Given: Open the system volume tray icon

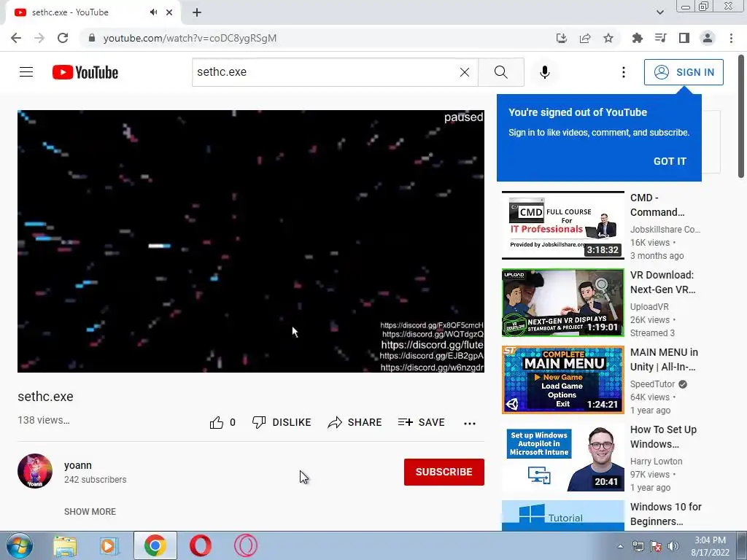Looking at the screenshot, I should pos(673,546).
